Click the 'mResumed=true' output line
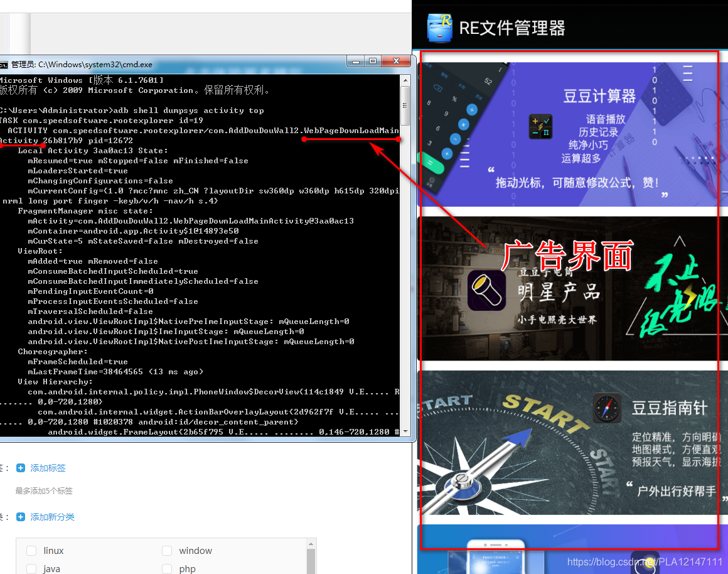This screenshot has width=728, height=574. 138,161
